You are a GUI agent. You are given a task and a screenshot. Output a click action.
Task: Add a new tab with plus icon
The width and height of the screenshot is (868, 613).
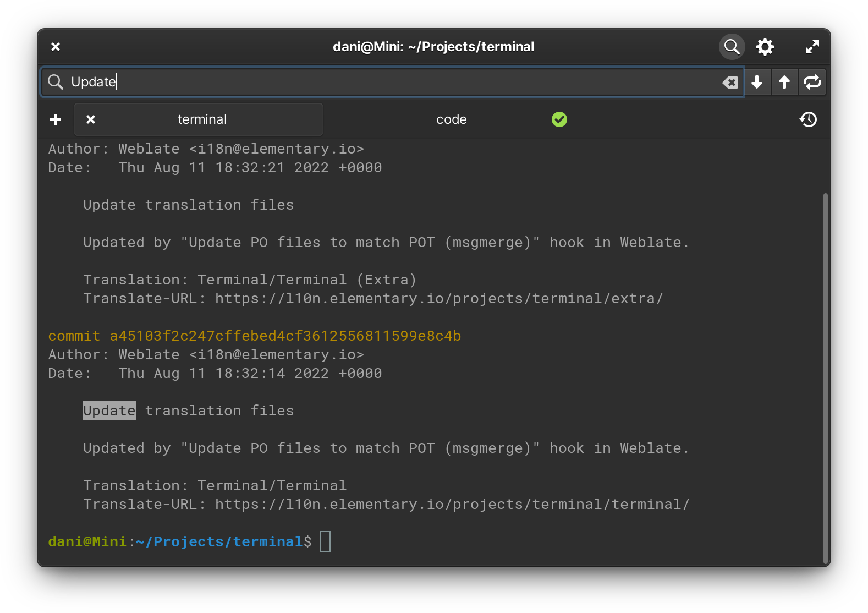point(56,119)
